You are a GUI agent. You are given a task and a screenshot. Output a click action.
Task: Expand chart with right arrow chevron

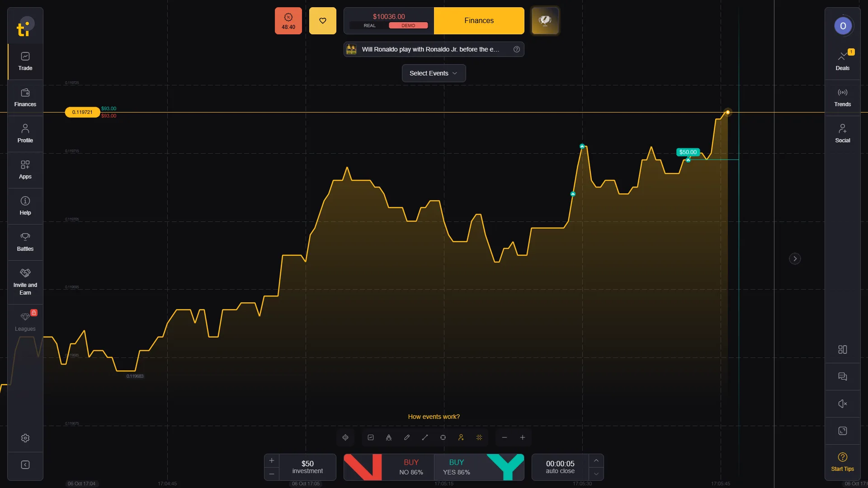tap(795, 259)
